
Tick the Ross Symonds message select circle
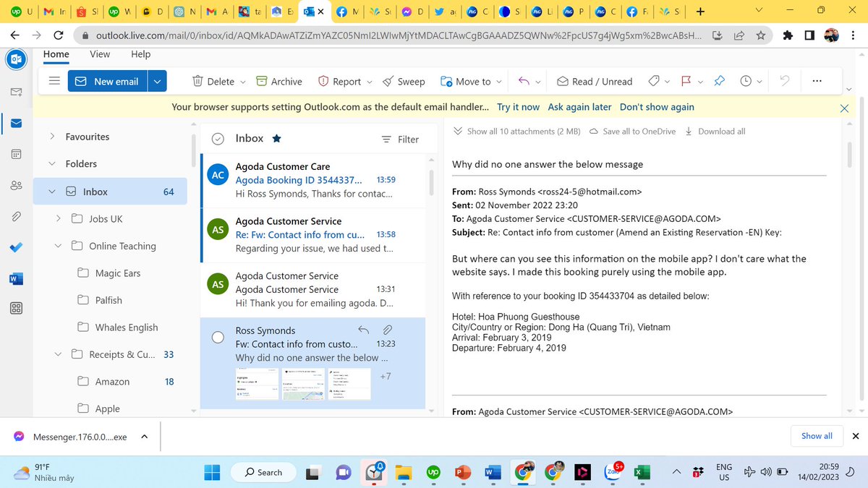click(218, 338)
